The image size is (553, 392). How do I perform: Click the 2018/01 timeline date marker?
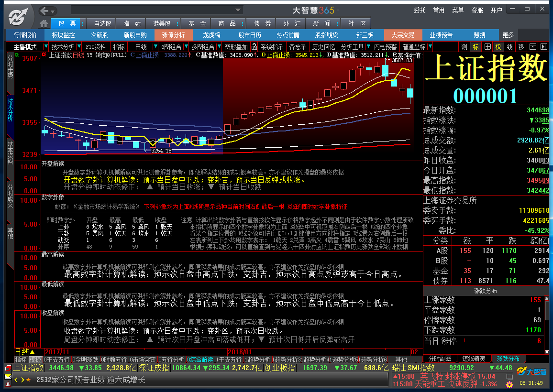pos(240,352)
